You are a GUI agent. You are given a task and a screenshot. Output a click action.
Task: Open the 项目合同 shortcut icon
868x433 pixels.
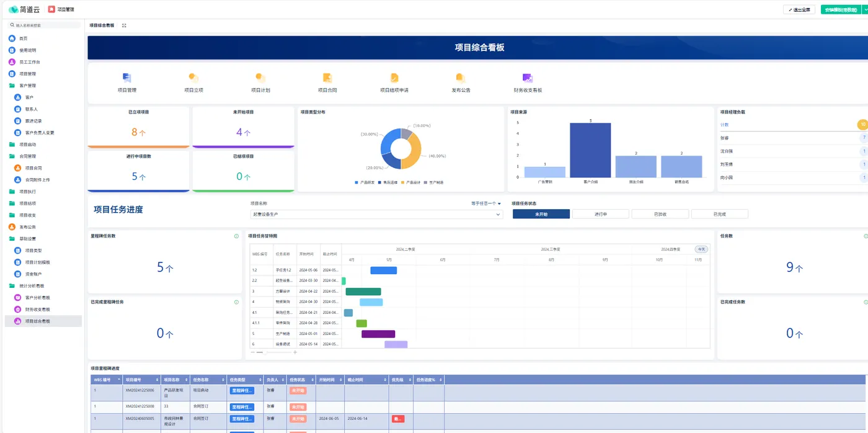tap(327, 78)
